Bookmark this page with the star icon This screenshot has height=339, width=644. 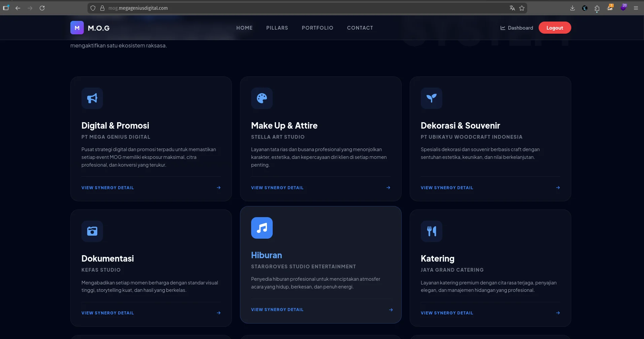pyautogui.click(x=522, y=8)
